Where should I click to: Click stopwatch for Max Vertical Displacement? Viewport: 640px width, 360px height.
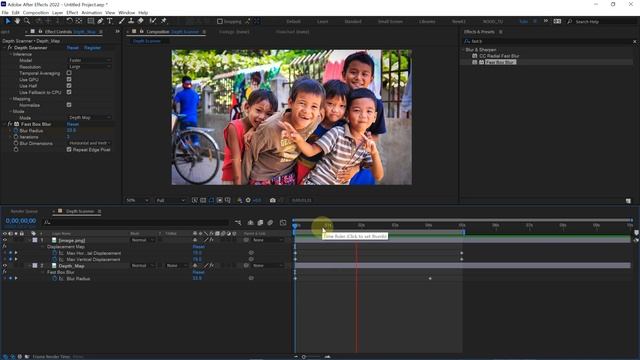click(x=54, y=260)
